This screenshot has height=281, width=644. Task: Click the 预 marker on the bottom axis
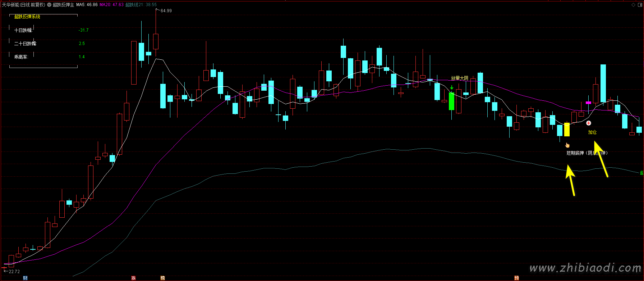coord(516,278)
